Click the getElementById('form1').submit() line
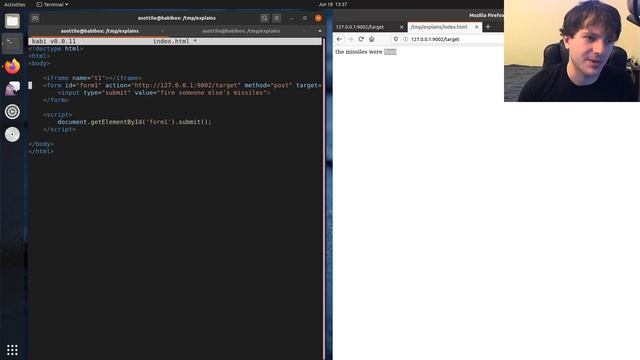640x360 pixels. [x=134, y=122]
